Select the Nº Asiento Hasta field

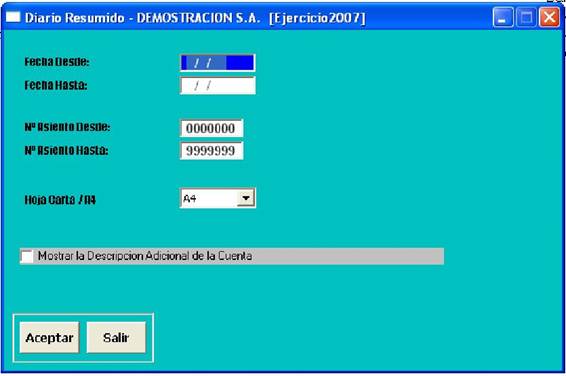pos(212,150)
